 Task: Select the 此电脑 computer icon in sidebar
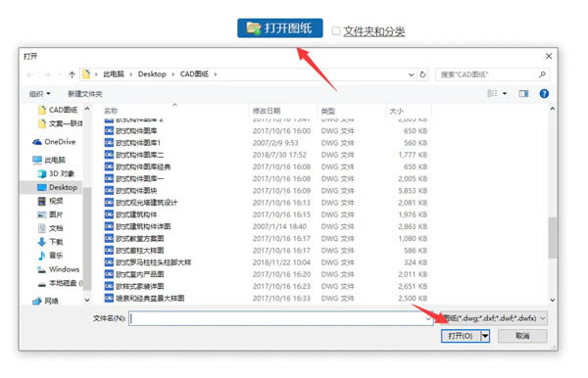pos(37,160)
